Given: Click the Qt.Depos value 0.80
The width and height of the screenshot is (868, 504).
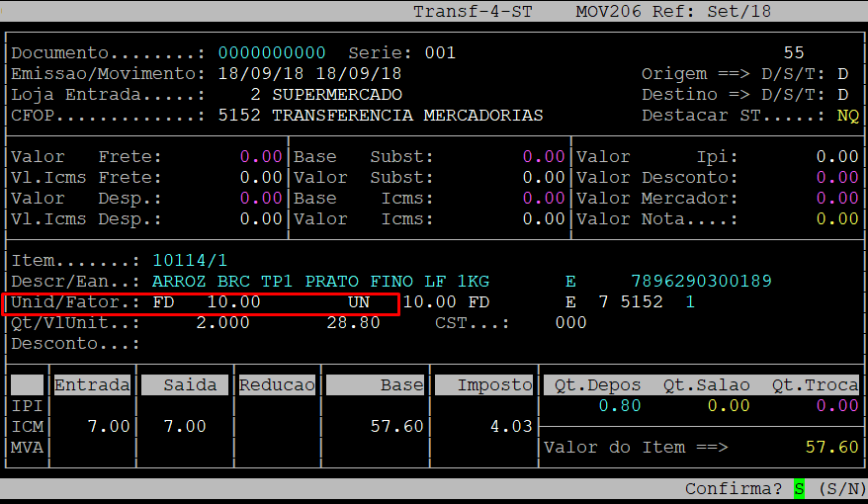Looking at the screenshot, I should pyautogui.click(x=619, y=406).
